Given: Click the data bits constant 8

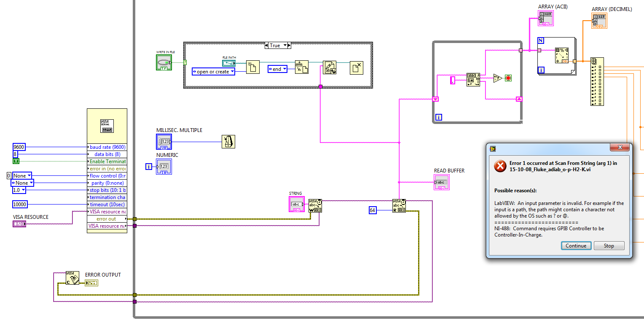Looking at the screenshot, I should [15, 154].
